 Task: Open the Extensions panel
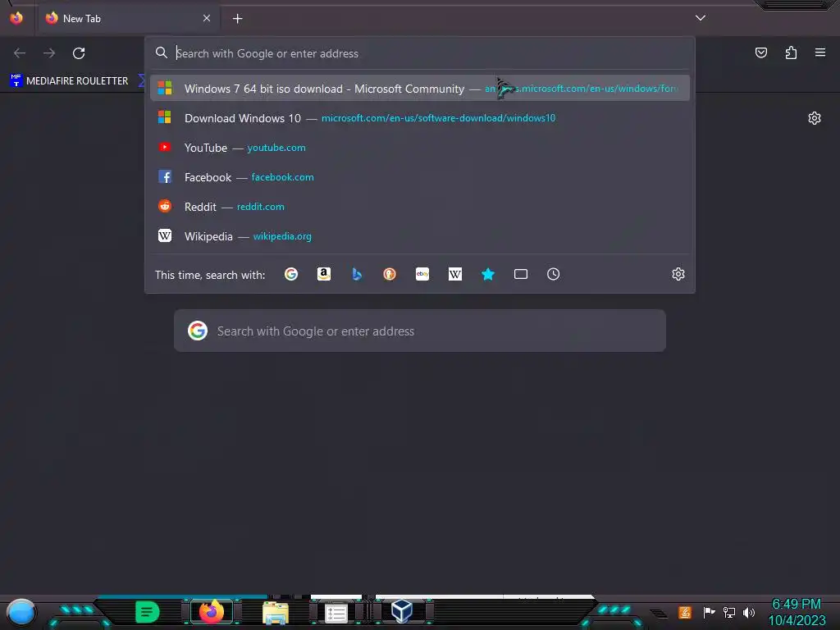click(791, 52)
